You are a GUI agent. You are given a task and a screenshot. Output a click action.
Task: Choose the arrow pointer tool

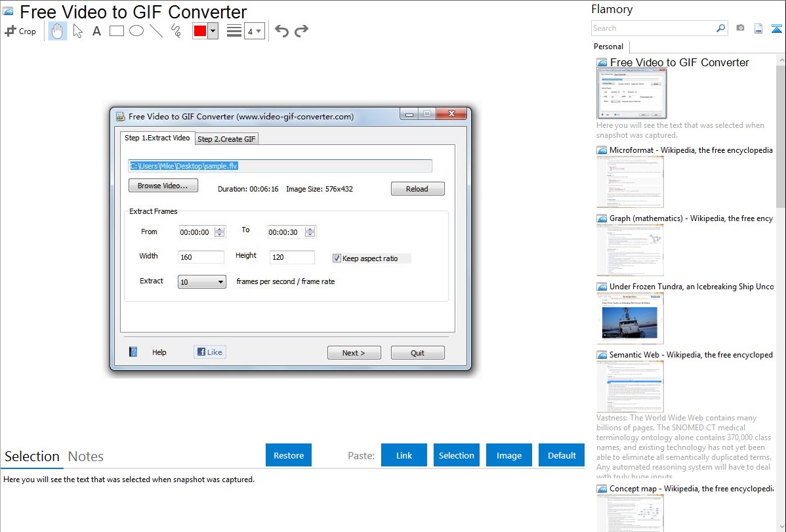click(x=77, y=31)
